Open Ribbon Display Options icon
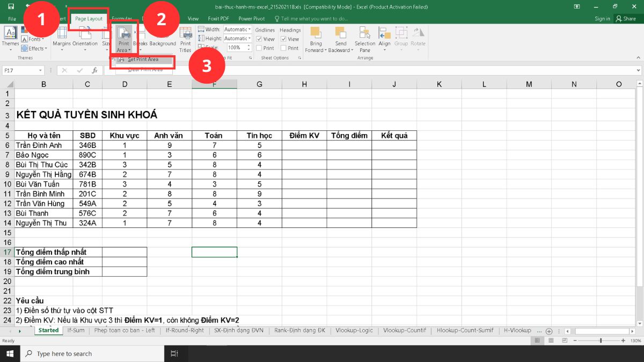This screenshot has height=362, width=644. [577, 6]
